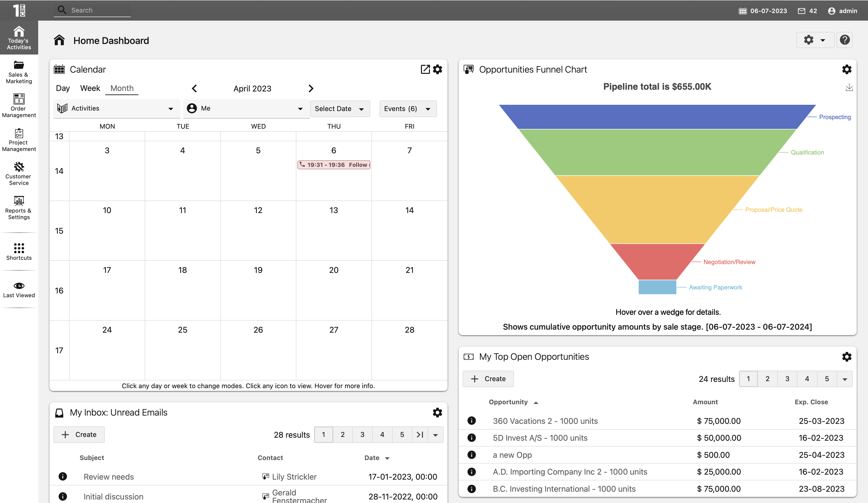Open Opportunities Funnel Chart gear settings
This screenshot has width=868, height=503.
[x=846, y=69]
